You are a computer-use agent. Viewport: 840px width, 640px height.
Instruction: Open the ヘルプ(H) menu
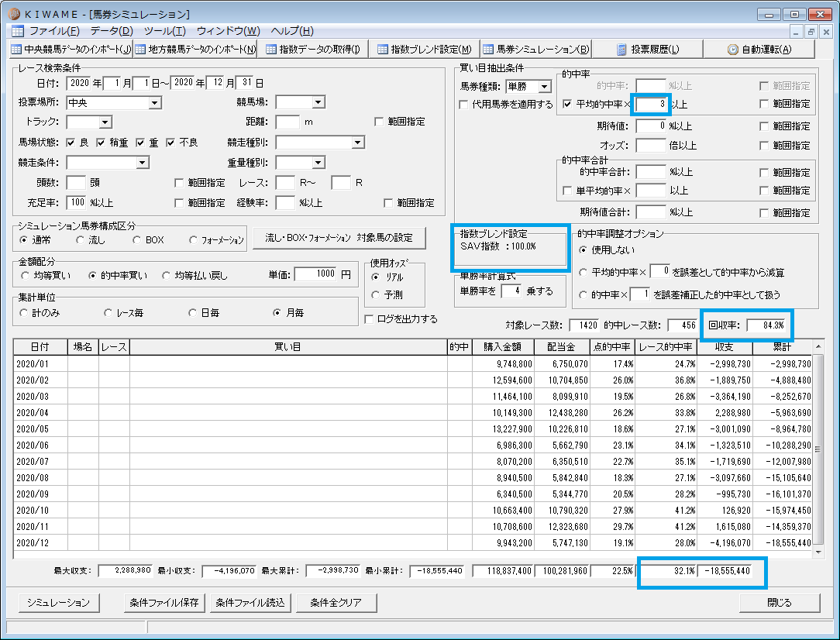pos(292,31)
